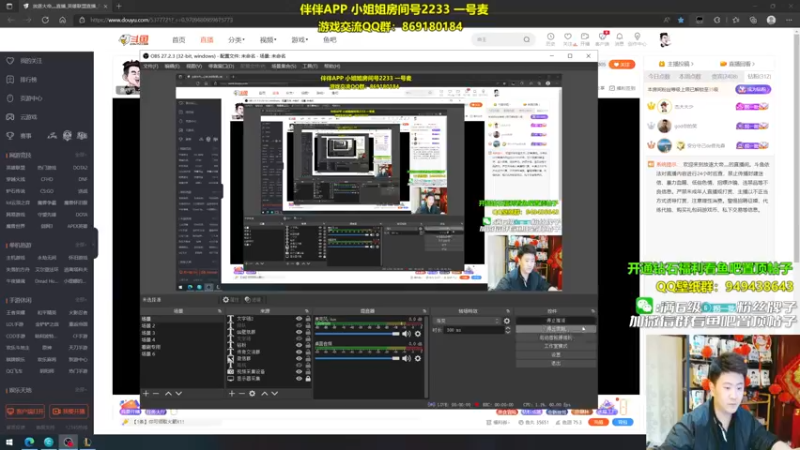Tick checkbox below the orange 关注 button
800x450 pixels.
pyautogui.click(x=612, y=88)
